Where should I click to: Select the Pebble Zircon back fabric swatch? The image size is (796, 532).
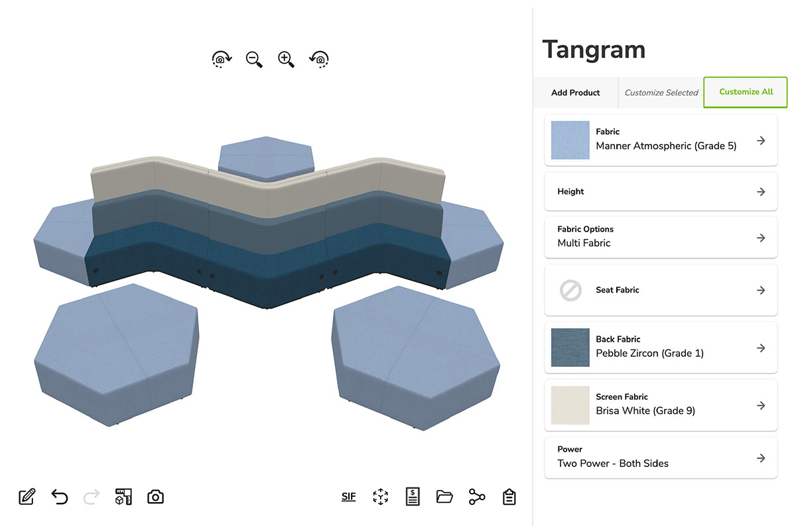(570, 348)
